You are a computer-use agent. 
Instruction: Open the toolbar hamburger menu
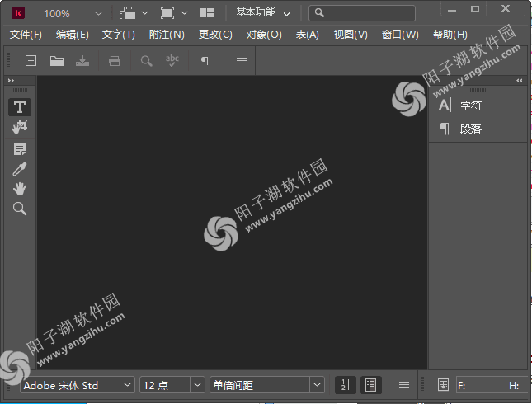[x=242, y=61]
